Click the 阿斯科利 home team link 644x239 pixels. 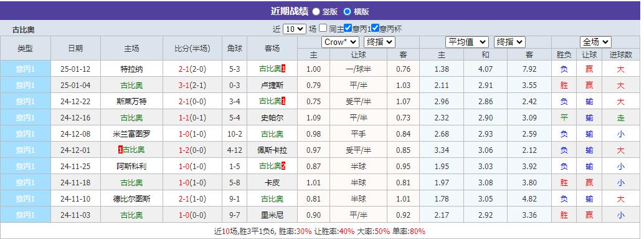(131, 167)
